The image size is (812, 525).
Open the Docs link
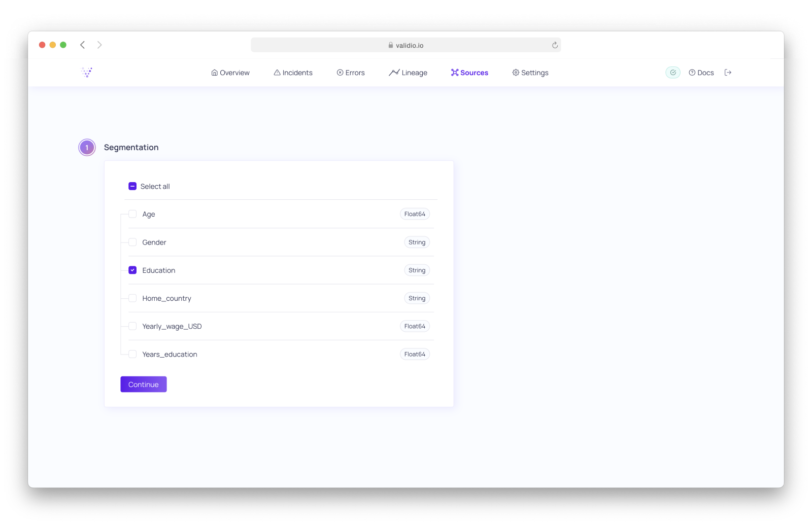(701, 73)
